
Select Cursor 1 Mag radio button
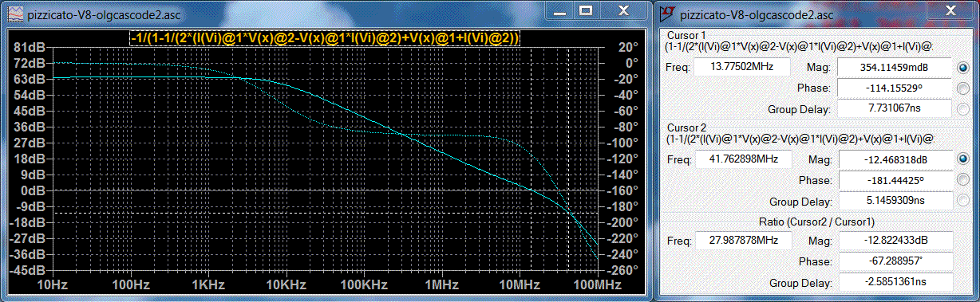[962, 68]
